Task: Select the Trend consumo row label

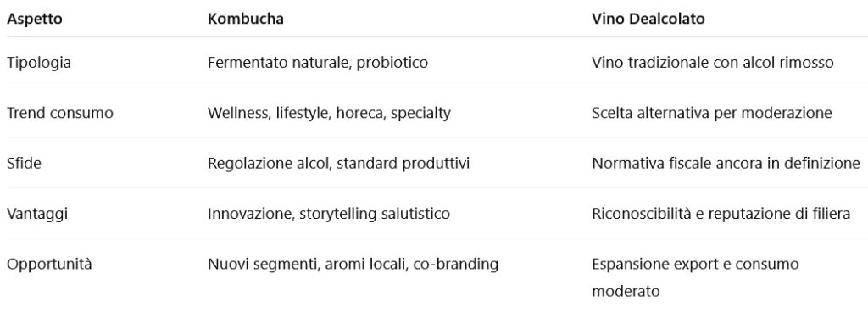Action: 60,113
